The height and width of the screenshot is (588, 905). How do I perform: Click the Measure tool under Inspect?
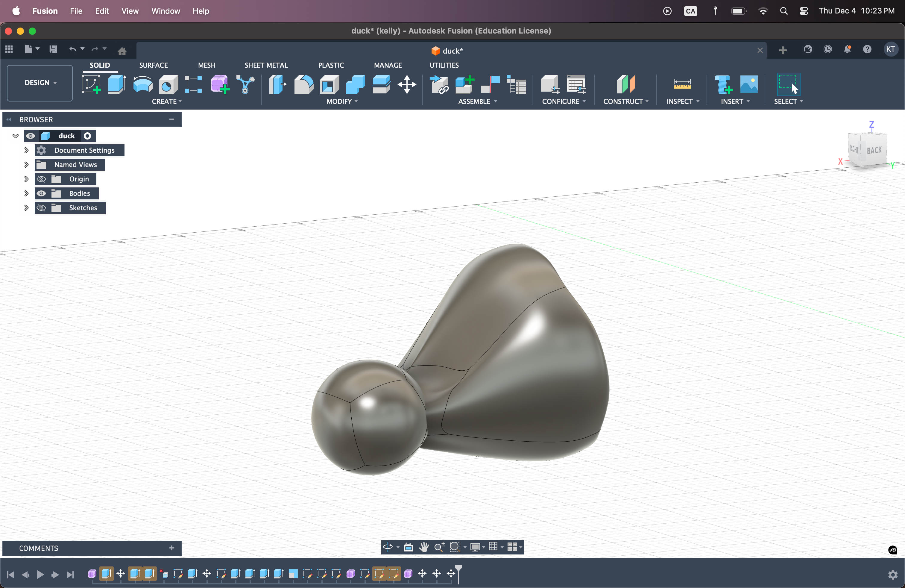pos(682,84)
